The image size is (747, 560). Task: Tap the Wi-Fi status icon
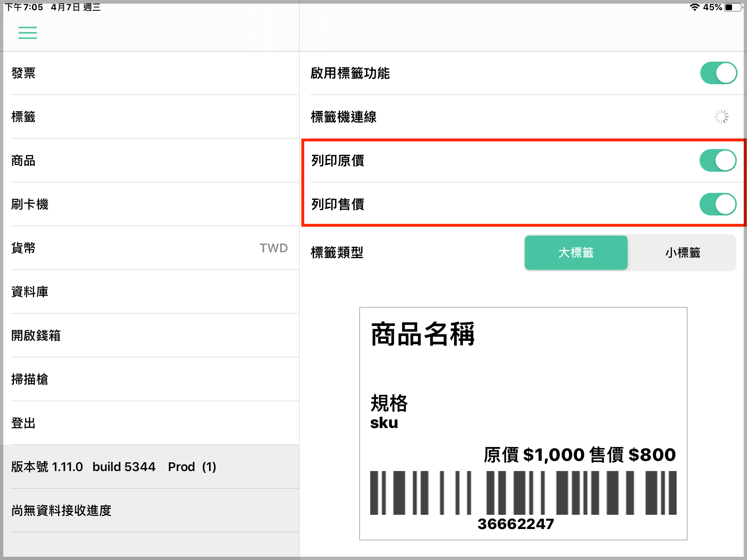tap(694, 7)
